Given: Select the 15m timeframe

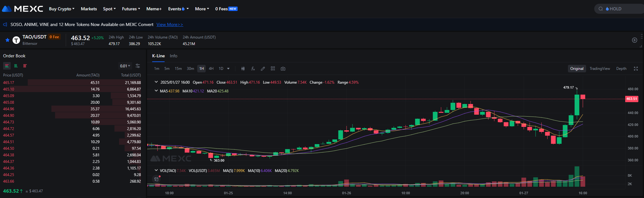Looking at the screenshot, I should [178, 69].
